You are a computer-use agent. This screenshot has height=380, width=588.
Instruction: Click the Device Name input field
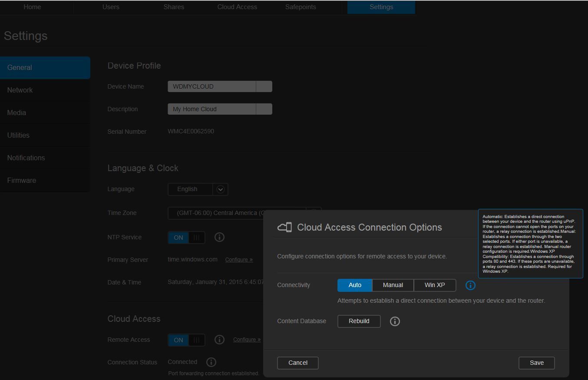[220, 86]
